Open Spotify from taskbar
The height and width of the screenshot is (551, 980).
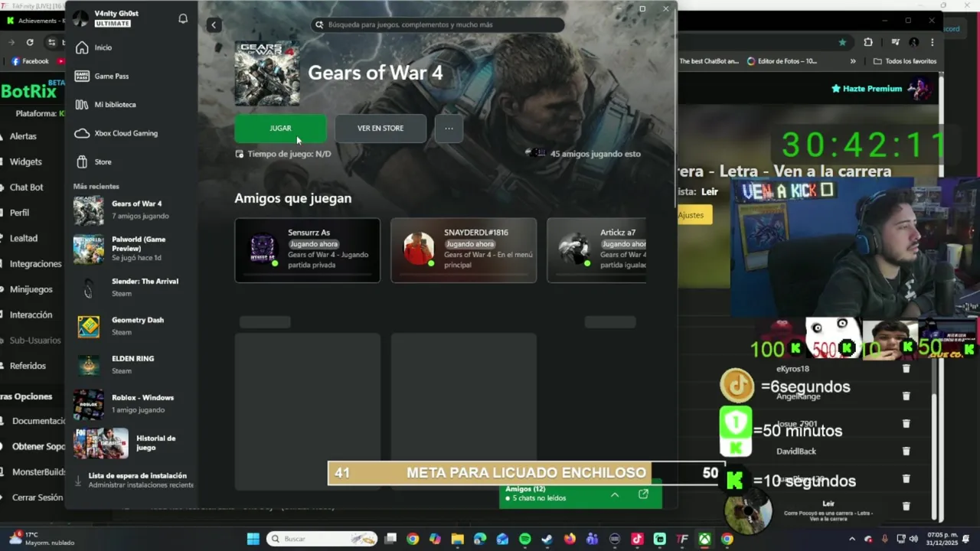coord(524,539)
